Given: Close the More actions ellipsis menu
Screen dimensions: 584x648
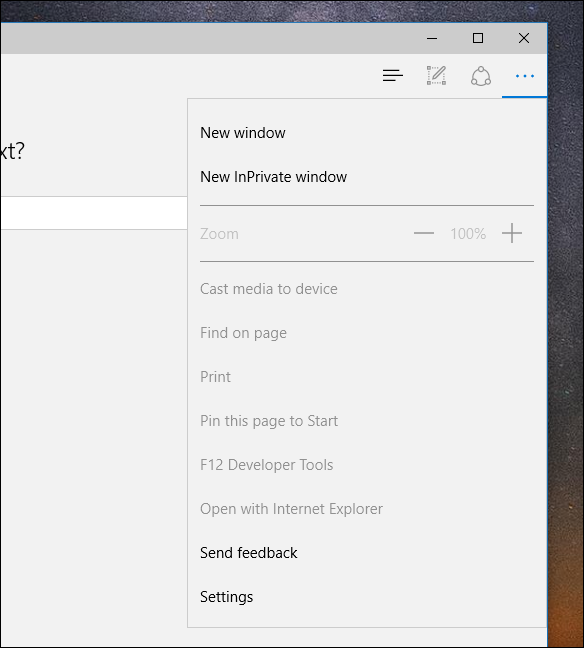Looking at the screenshot, I should coord(524,76).
